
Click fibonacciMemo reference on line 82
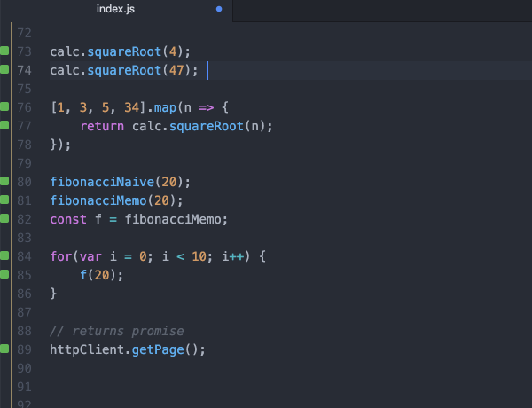(x=173, y=219)
